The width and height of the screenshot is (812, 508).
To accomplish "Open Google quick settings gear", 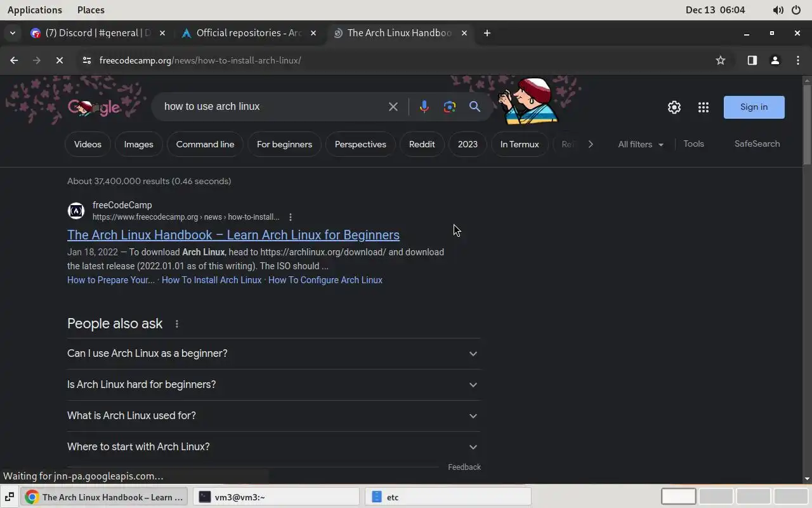I will point(674,107).
